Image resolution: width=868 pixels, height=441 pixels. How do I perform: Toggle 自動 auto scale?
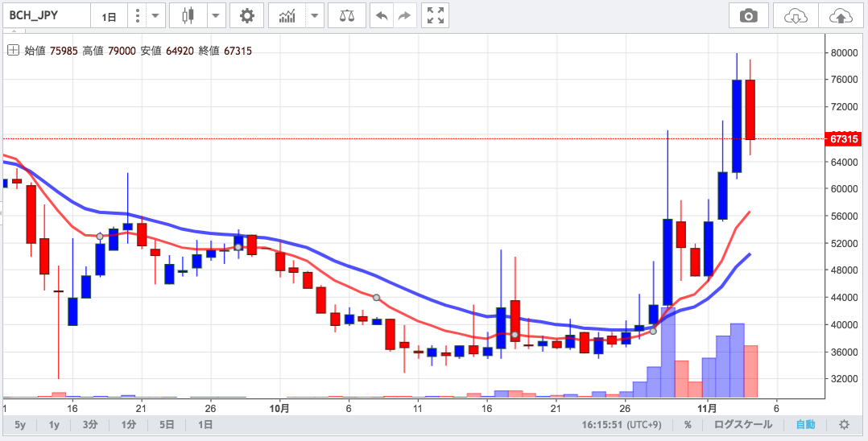pyautogui.click(x=805, y=425)
